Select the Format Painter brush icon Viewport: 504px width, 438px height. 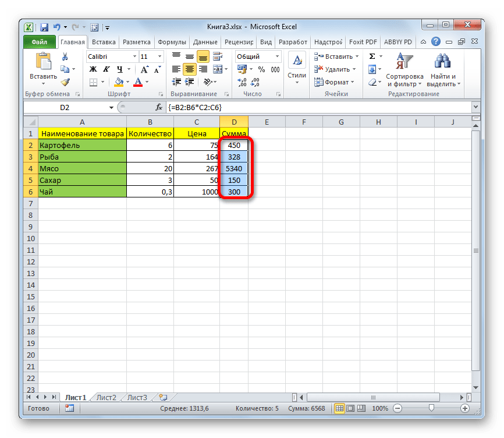coord(65,82)
